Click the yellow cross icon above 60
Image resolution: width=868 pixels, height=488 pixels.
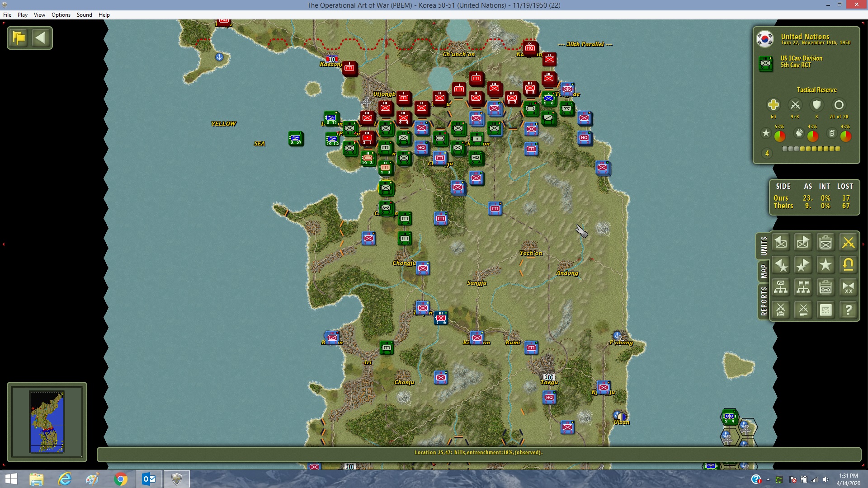[773, 105]
